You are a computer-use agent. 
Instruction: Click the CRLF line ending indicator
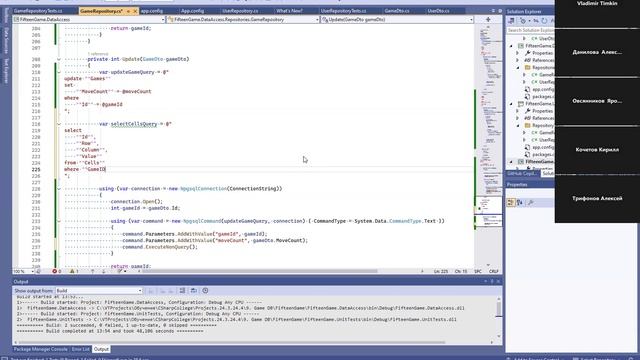point(493,271)
